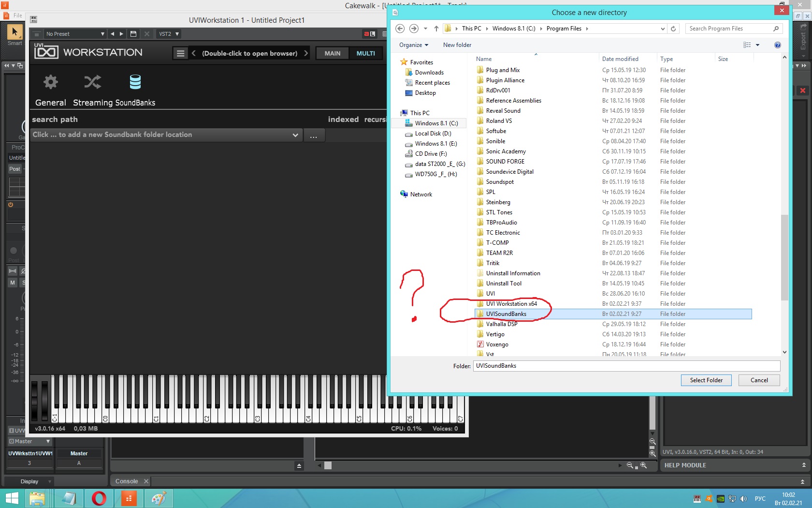Image resolution: width=812 pixels, height=508 pixels.
Task: Click Program Files in the address breadcrumb
Action: 564,29
